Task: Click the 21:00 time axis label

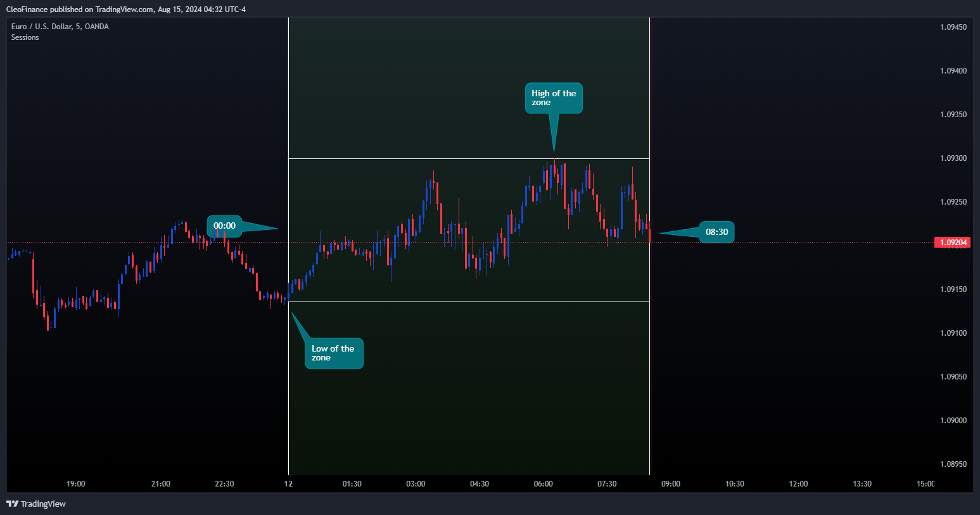Action: 161,484
